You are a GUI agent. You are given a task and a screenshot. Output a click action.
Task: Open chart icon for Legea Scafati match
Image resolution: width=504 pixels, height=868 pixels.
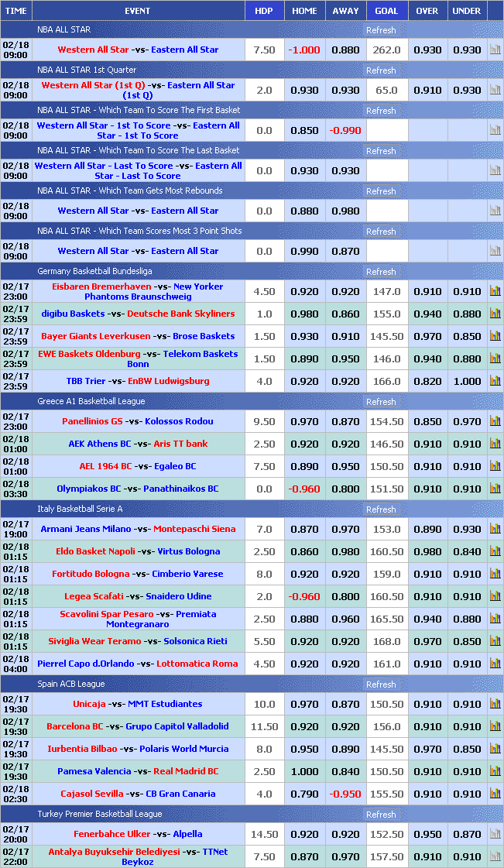(x=495, y=596)
